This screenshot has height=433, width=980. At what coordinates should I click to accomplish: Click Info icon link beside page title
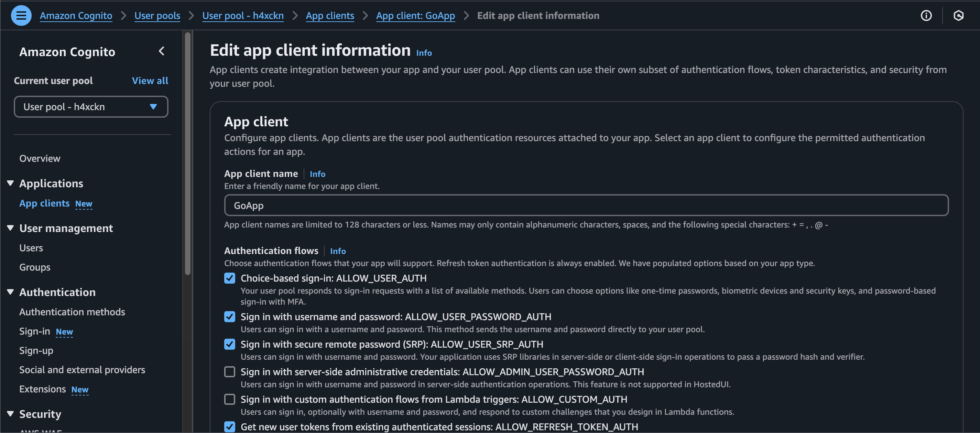424,53
